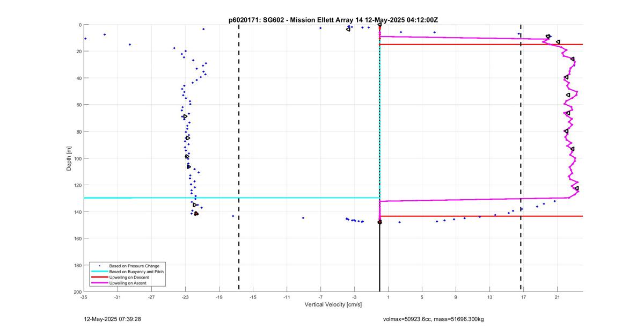Click the depth tick label '0'
Screen dimensions: 644x328
(79, 25)
